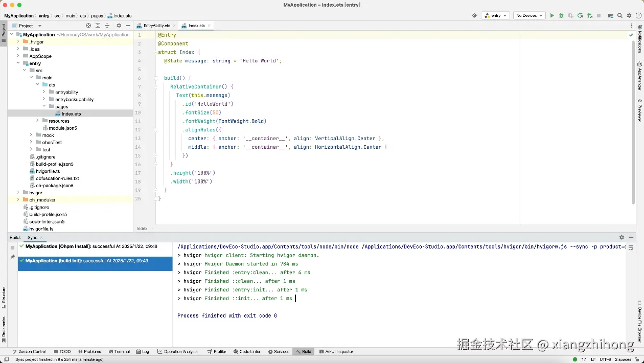Start debugging with the bug icon

pyautogui.click(x=561, y=16)
